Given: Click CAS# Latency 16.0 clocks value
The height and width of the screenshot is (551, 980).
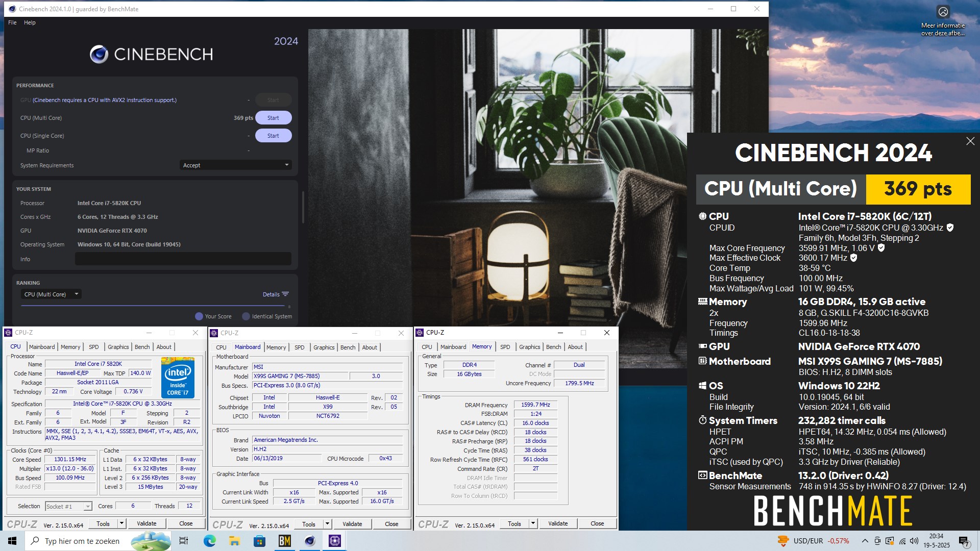Looking at the screenshot, I should 535,423.
